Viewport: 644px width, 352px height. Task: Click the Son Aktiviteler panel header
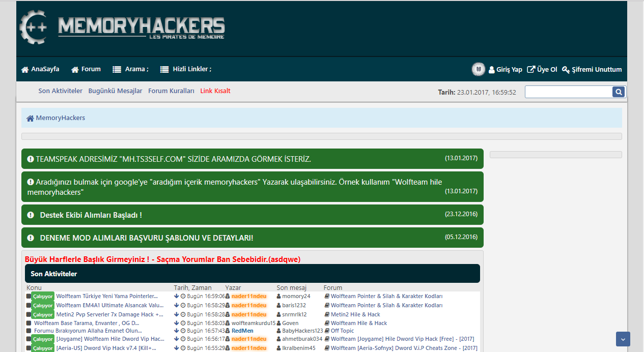(x=253, y=274)
